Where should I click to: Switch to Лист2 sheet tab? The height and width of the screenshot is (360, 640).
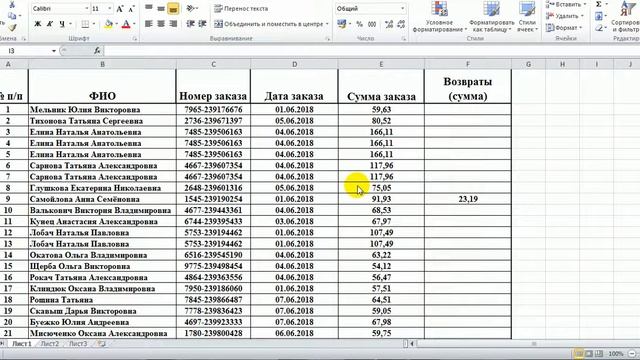[x=50, y=344]
